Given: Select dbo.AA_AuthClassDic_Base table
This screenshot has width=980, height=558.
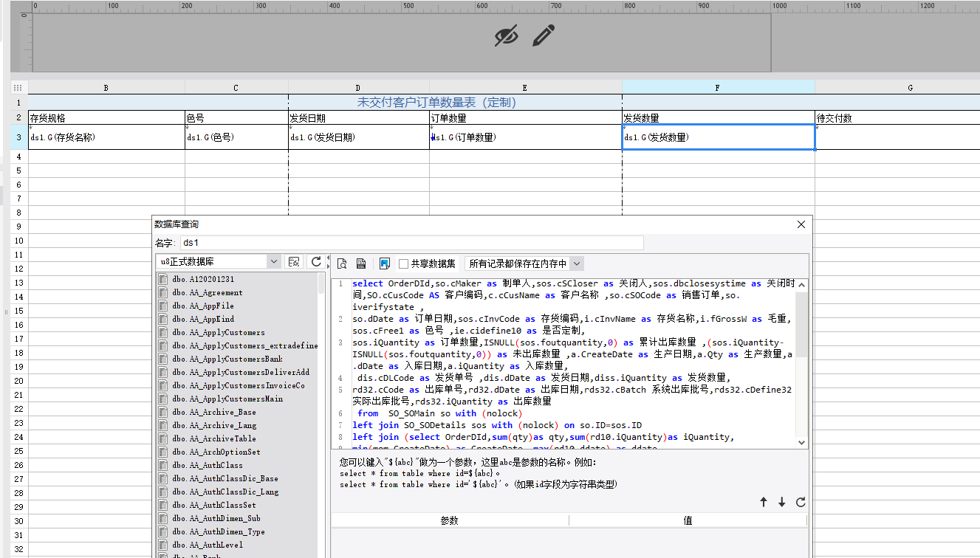Looking at the screenshot, I should (x=225, y=479).
